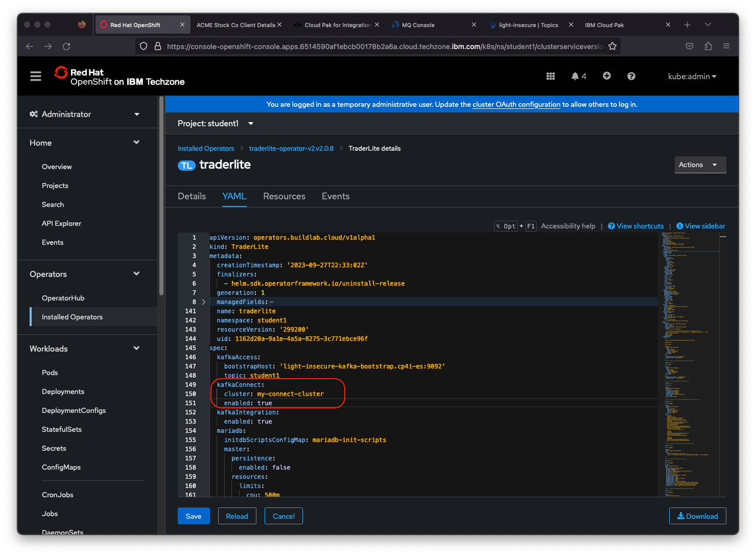Screen dimensions: 756x556
Task: Save the TraderLite YAML changes
Action: click(194, 516)
